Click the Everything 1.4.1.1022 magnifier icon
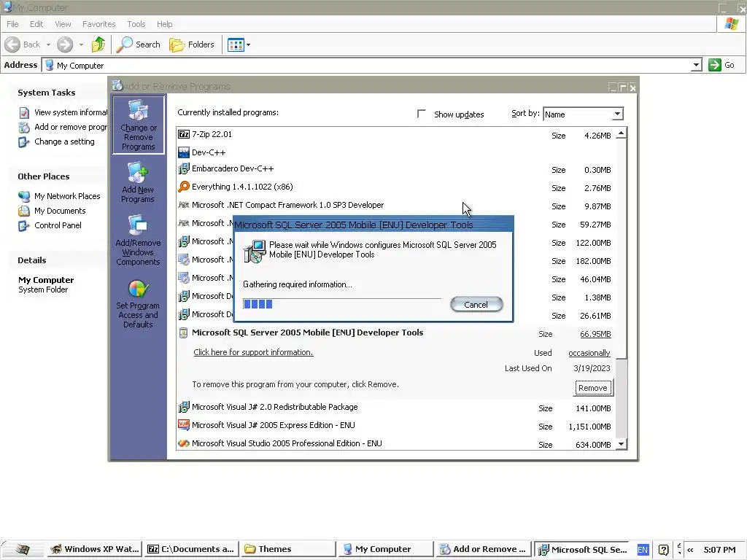The width and height of the screenshot is (747, 560). coord(183,187)
